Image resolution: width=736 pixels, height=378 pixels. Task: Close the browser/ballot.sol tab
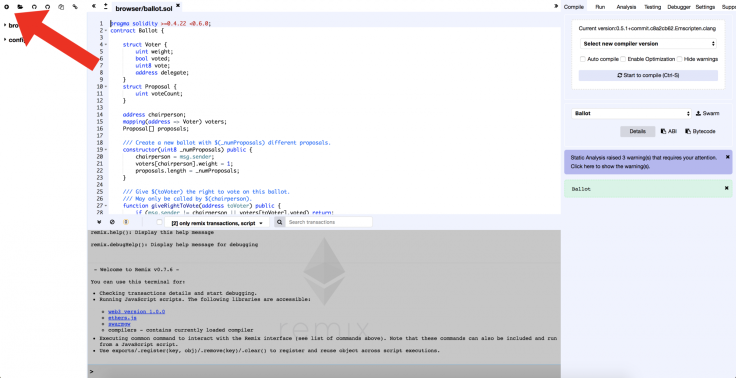point(179,6)
